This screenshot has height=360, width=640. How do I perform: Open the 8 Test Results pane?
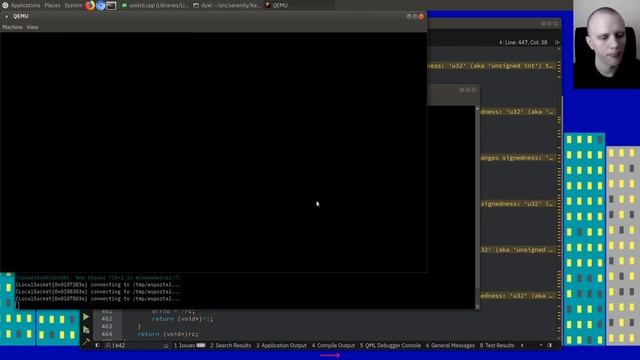click(497, 345)
